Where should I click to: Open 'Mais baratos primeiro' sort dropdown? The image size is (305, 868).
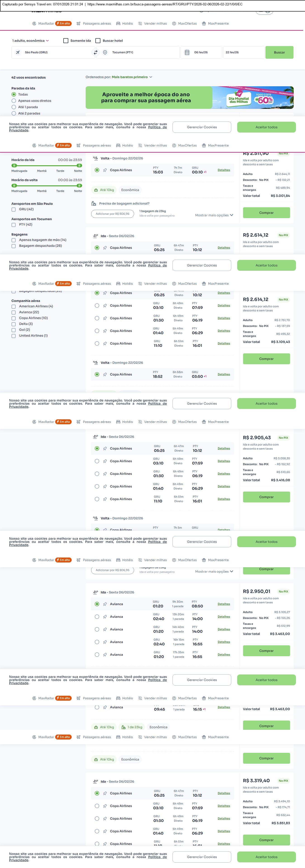132,77
